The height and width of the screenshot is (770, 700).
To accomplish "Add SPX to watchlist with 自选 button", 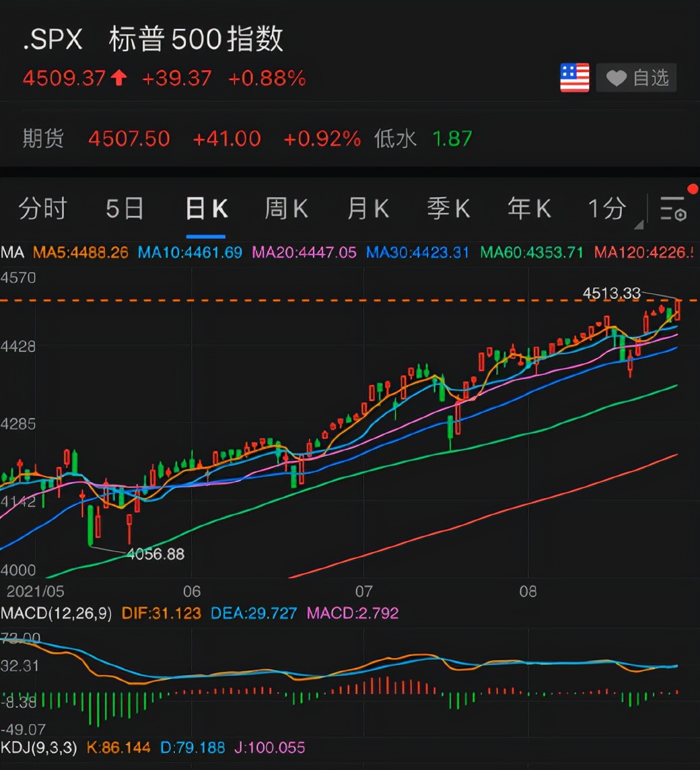I will coord(636,77).
